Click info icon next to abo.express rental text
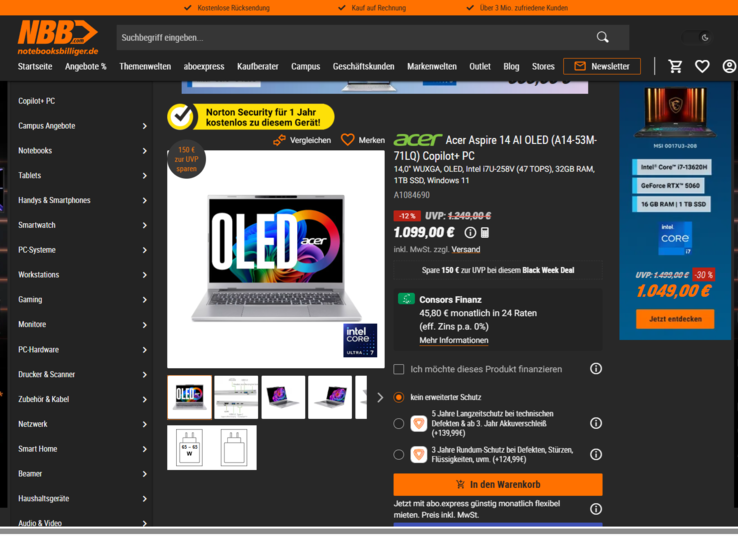This screenshot has width=738, height=536. (x=596, y=509)
